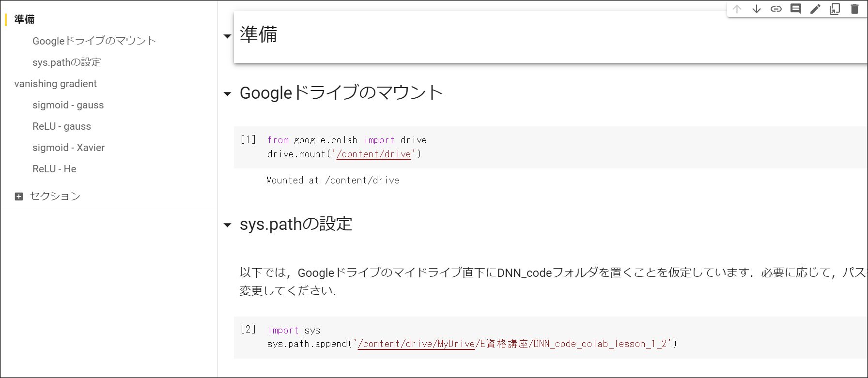Select the sys.pathの設定 heading text
868x378 pixels.
coord(296,224)
